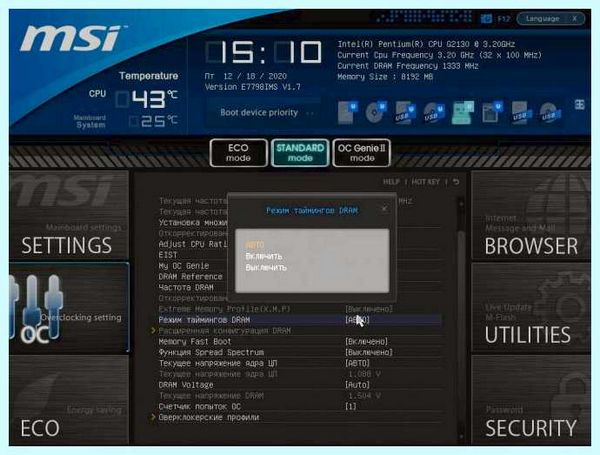Click the first hard drive boot device icon
Viewport: 600px width, 455px height.
click(x=348, y=113)
